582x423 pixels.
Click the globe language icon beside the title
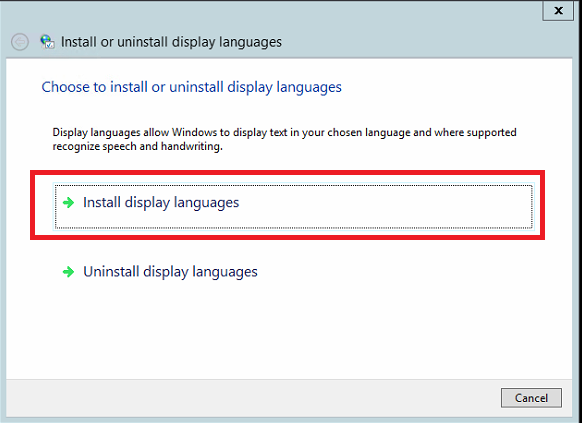tap(47, 42)
